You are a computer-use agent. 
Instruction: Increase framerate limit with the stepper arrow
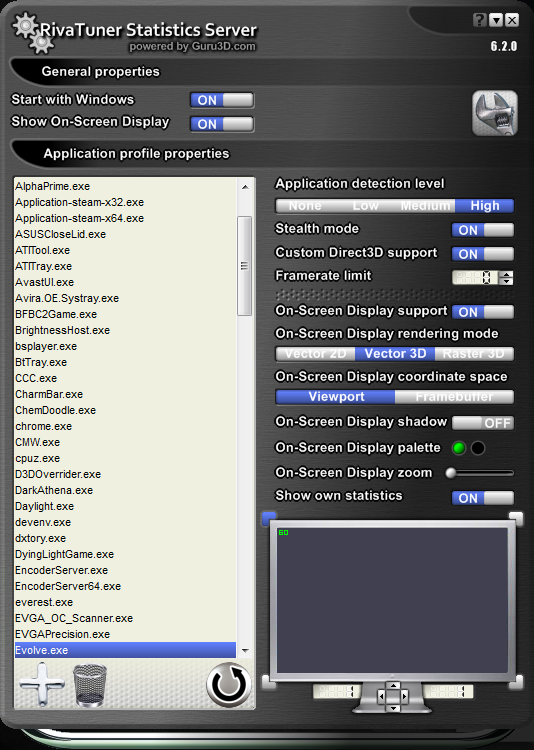(506, 274)
